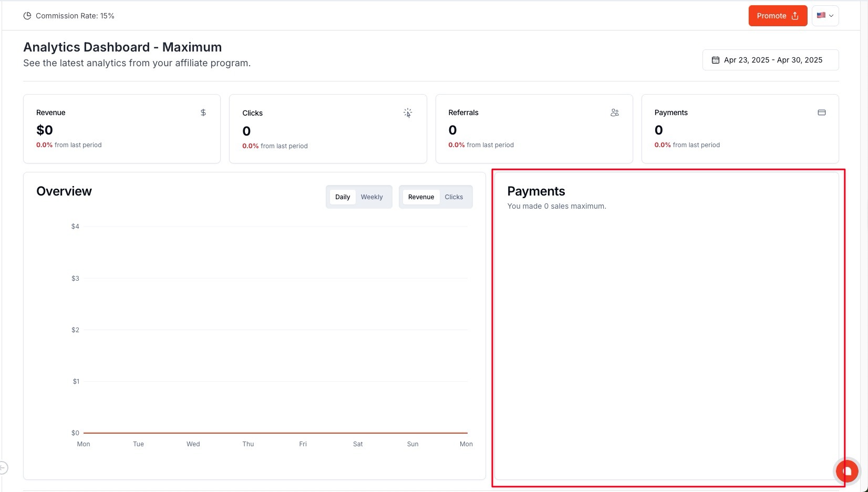868x492 pixels.
Task: Switch chart to Daily view
Action: [343, 197]
